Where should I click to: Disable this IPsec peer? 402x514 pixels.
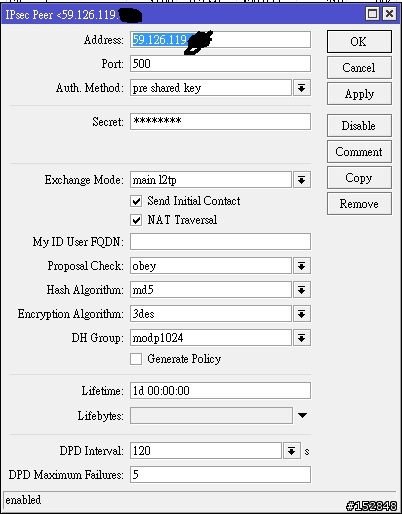[359, 126]
